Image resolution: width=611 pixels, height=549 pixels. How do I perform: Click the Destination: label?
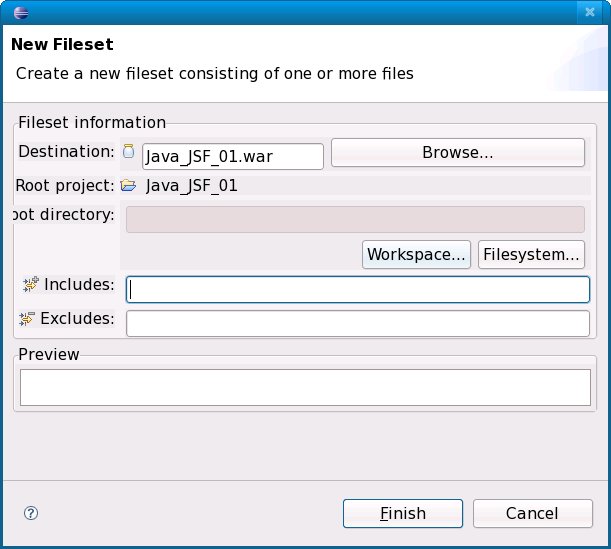[x=67, y=152]
